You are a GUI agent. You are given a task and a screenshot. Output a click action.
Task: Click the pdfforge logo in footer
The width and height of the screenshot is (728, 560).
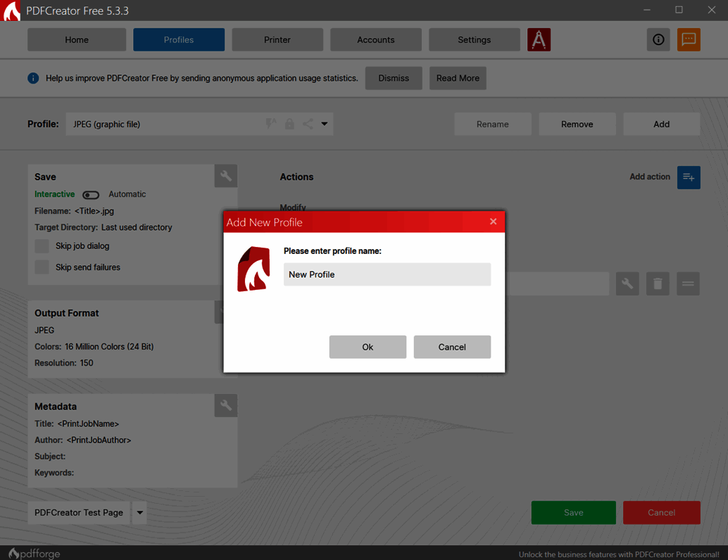pyautogui.click(x=34, y=554)
